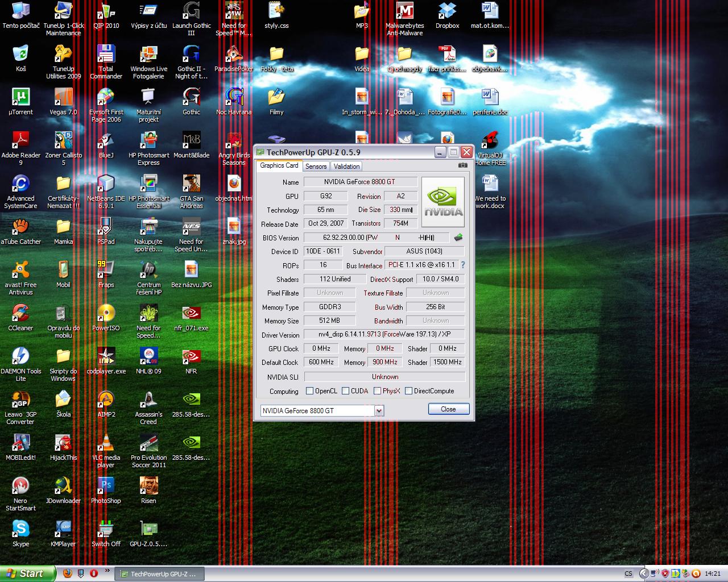
Task: Check the PhysX checkbox
Action: (377, 391)
